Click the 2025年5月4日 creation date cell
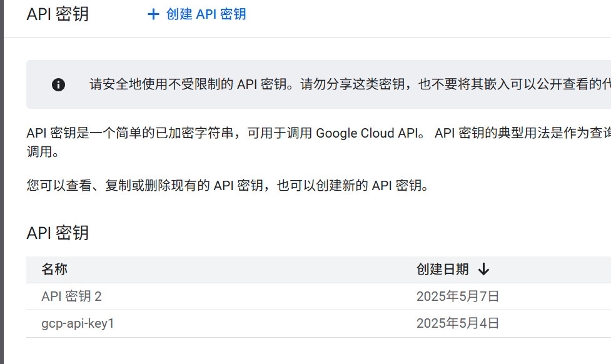611x364 pixels. click(x=458, y=323)
